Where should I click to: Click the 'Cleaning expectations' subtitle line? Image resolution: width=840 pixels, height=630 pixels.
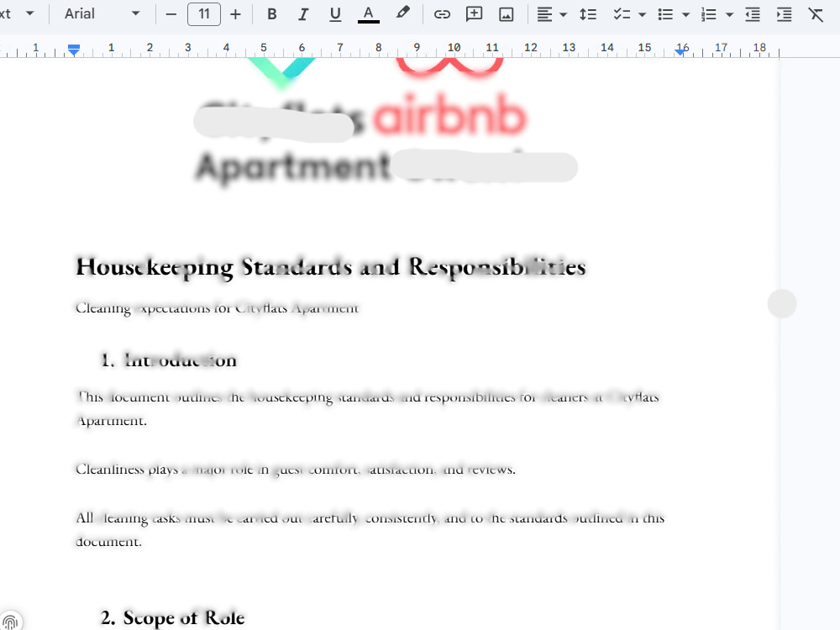217,308
